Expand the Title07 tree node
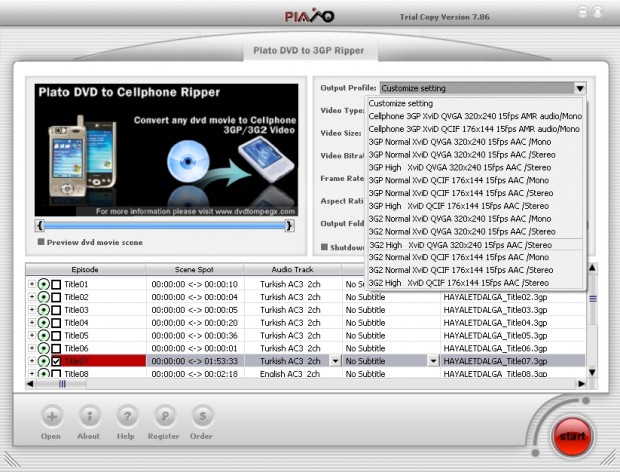This screenshot has height=472, width=620. pyautogui.click(x=32, y=361)
